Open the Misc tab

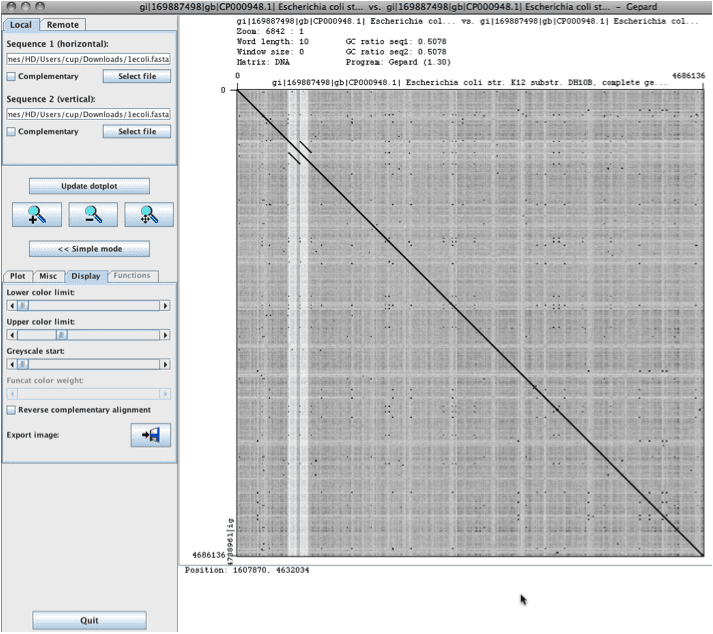(x=49, y=276)
